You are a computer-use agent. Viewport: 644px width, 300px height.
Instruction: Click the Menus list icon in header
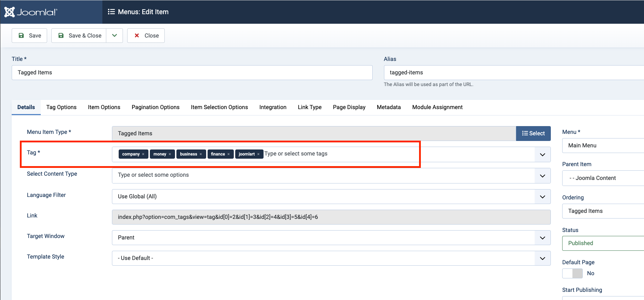(111, 12)
